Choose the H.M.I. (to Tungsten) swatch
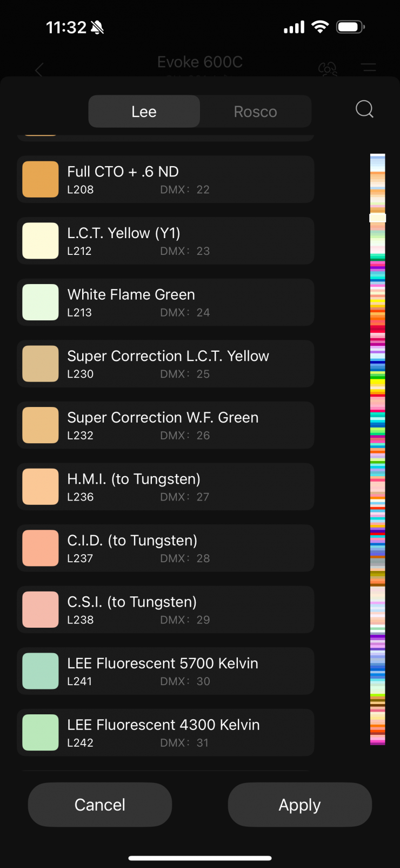This screenshot has width=400, height=868. [x=41, y=486]
